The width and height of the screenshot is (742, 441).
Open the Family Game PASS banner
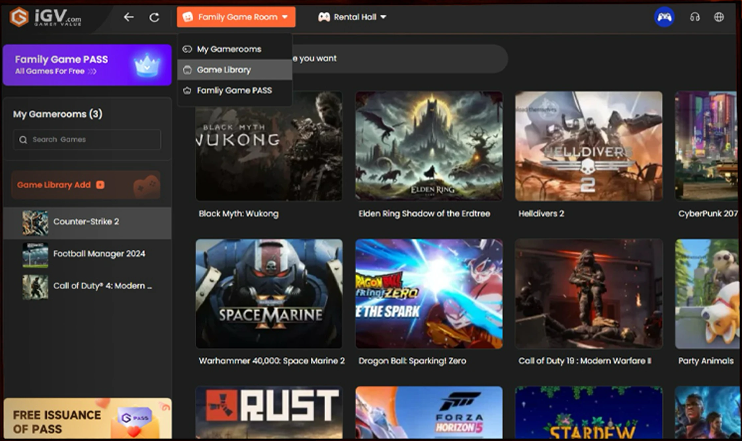(x=86, y=66)
